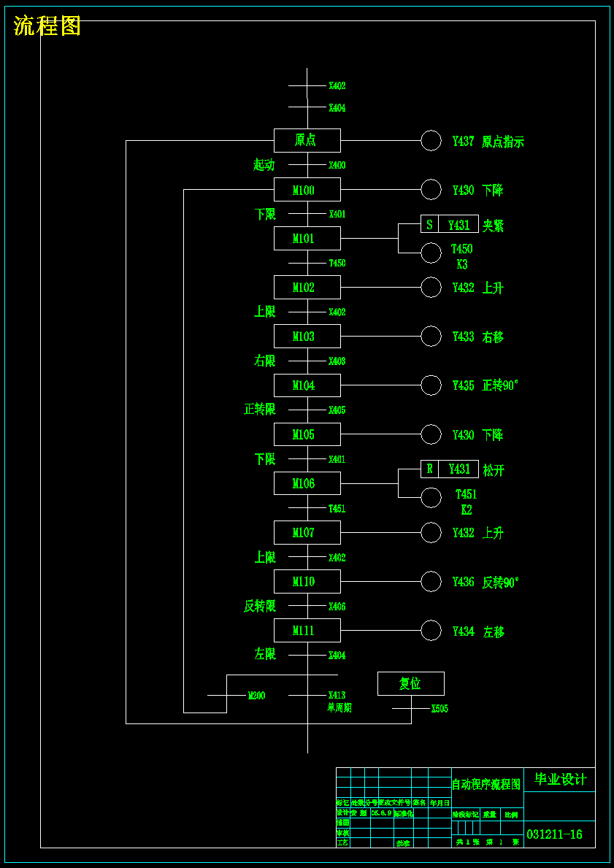Select the M100 step box
Screen dimensions: 614x868
tap(307, 189)
